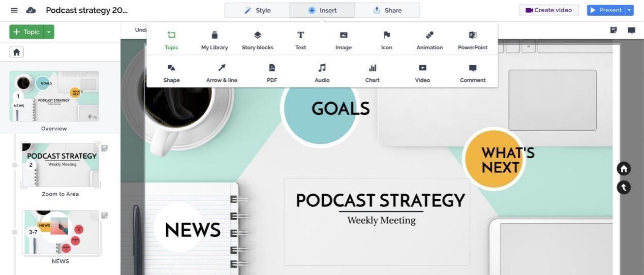
Task: Click the Create video button
Action: (549, 10)
